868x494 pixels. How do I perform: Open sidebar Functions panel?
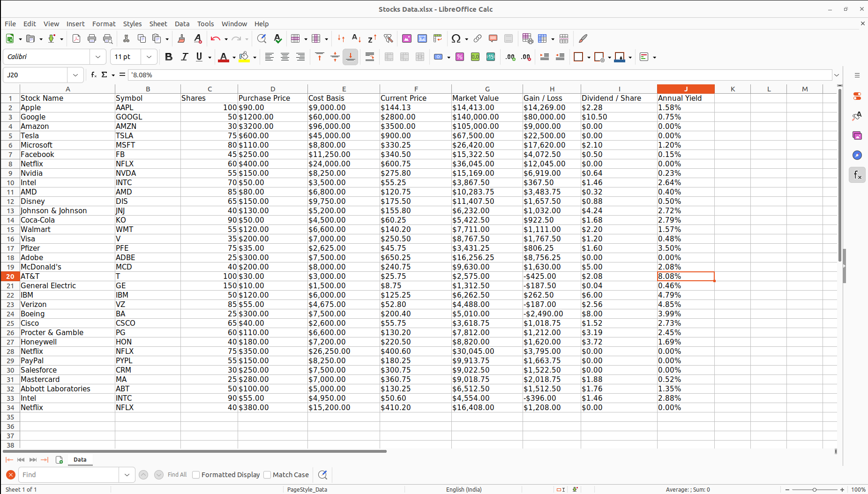pos(857,175)
